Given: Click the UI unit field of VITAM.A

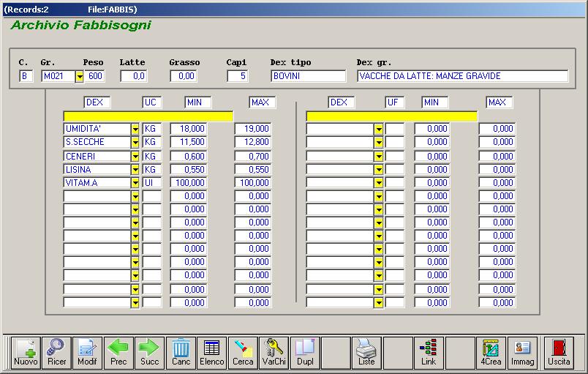Looking at the screenshot, I should (x=152, y=183).
